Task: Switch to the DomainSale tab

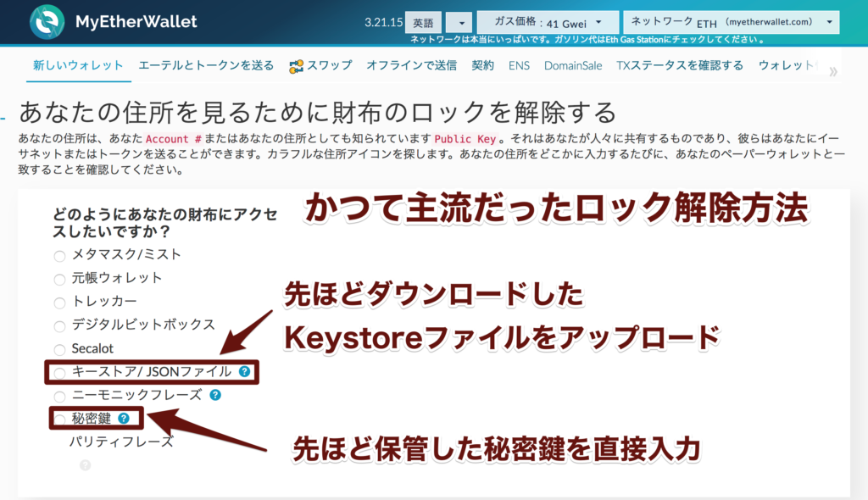Action: coord(573,65)
